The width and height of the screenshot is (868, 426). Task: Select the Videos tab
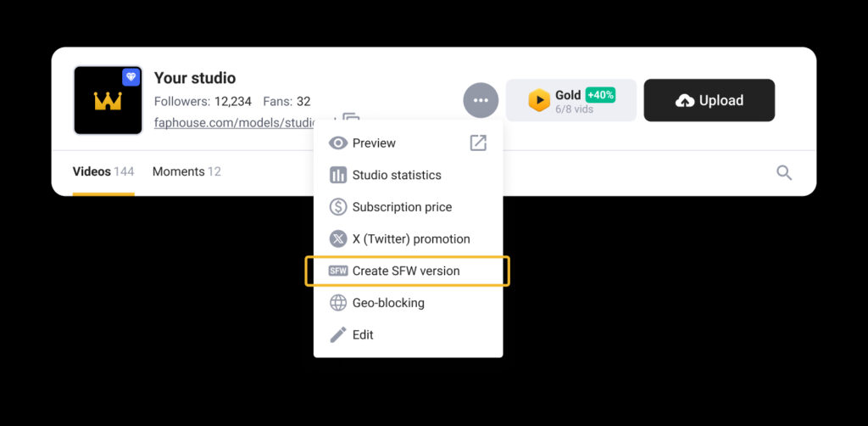tap(103, 171)
